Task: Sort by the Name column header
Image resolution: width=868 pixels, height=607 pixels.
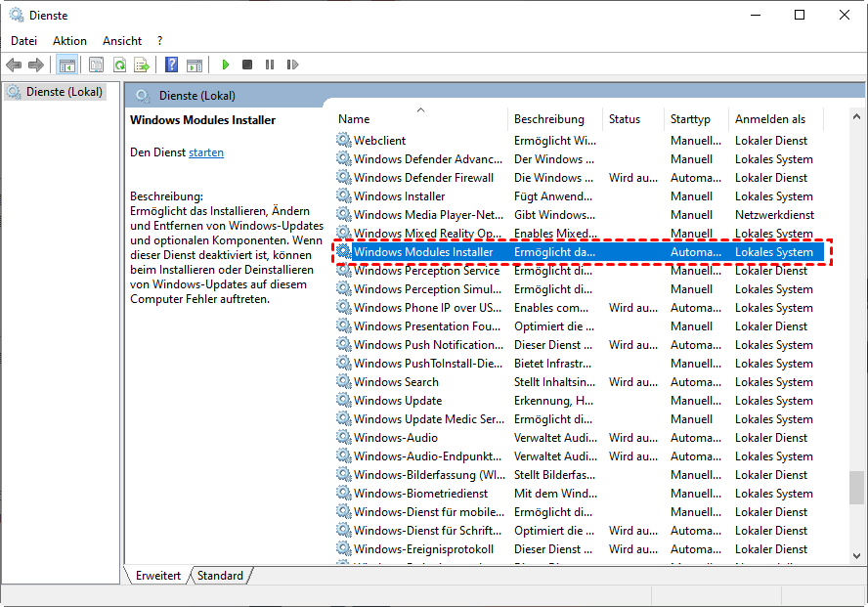Action: tap(422, 119)
